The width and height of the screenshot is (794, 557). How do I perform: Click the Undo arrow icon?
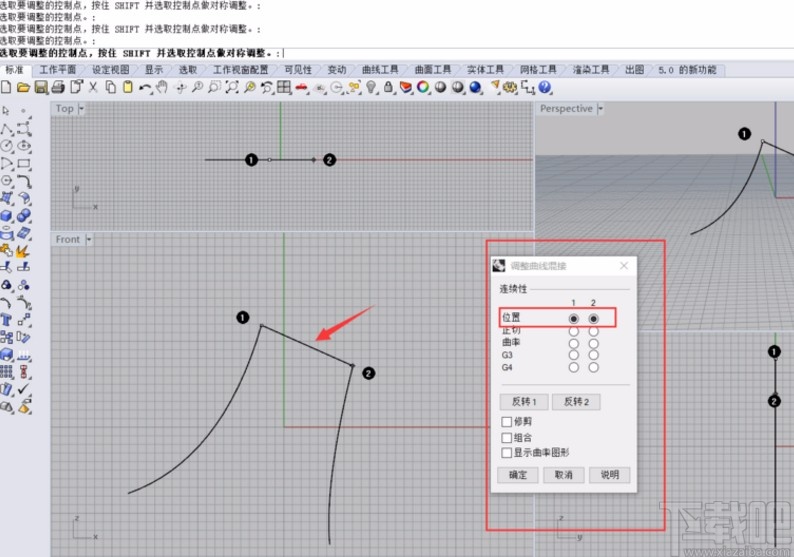click(145, 88)
